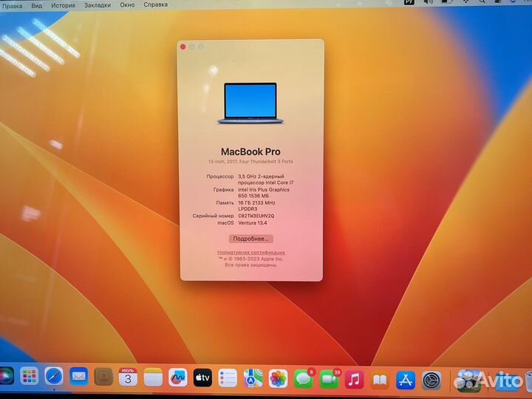532x399 pixels.
Task: Open the Books app in the Dock
Action: 380,381
